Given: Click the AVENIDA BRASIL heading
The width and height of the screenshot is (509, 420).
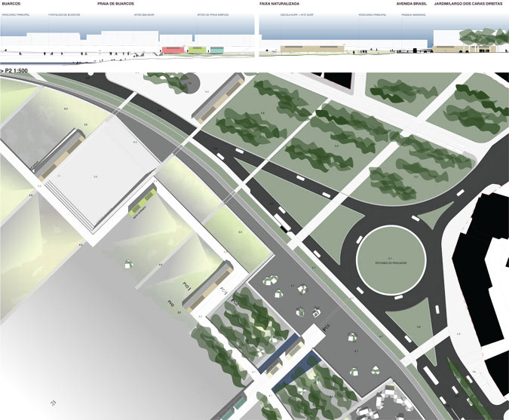Looking at the screenshot, I should 411,4.
